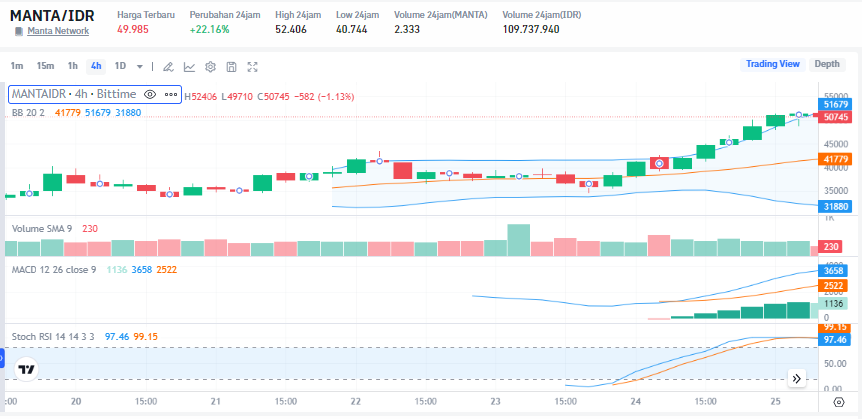Select the BB 20 2 indicator legend

pyautogui.click(x=28, y=113)
